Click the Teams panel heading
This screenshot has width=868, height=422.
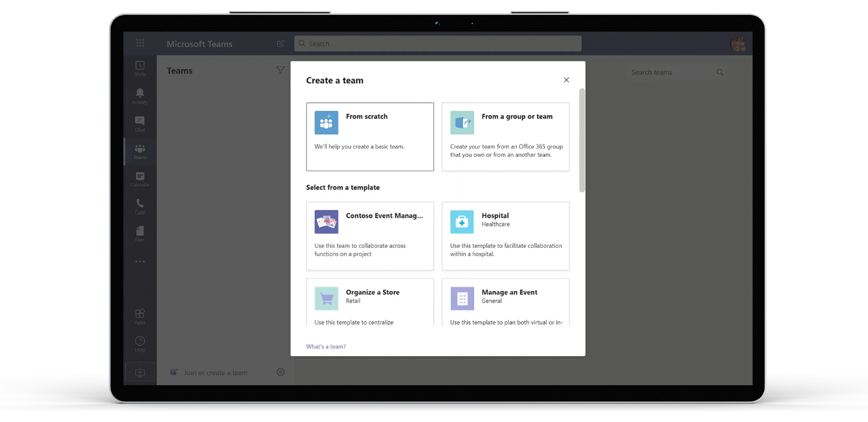pyautogui.click(x=180, y=71)
